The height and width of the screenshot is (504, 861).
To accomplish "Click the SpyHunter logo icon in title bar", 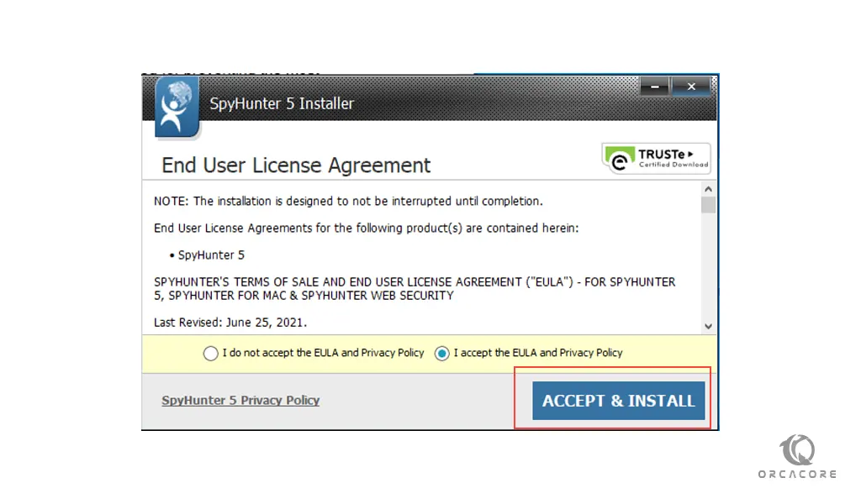I will tap(177, 108).
